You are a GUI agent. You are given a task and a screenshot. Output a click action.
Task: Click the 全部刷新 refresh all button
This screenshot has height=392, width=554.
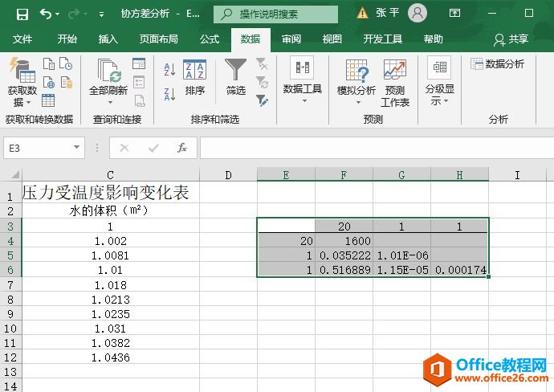click(x=108, y=82)
